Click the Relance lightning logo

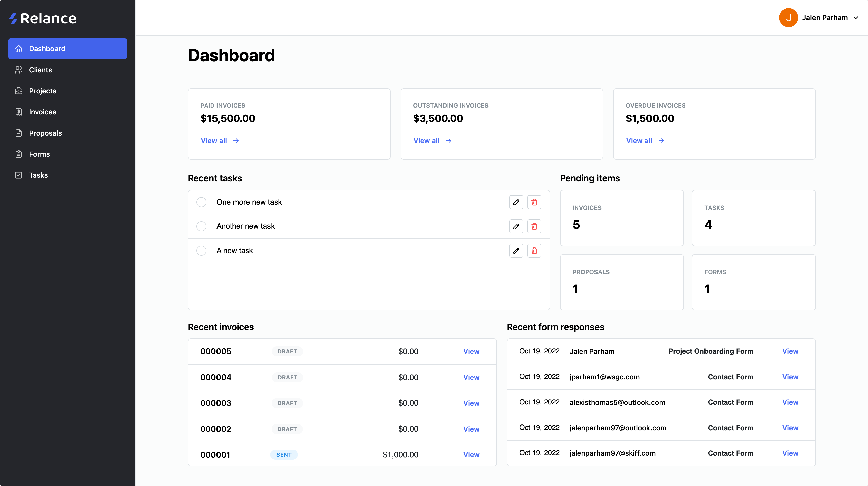[14, 18]
